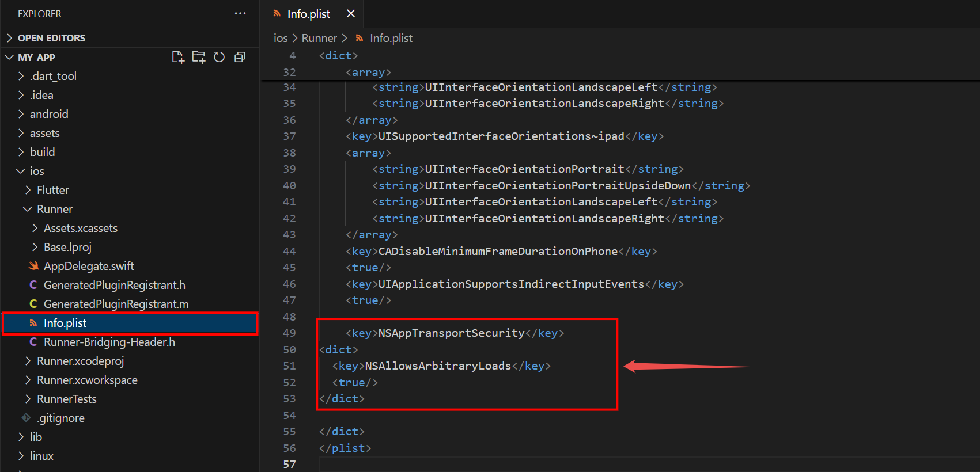Click the closing plist tag on line 56
Viewport: 980px width, 472px height.
(x=345, y=448)
